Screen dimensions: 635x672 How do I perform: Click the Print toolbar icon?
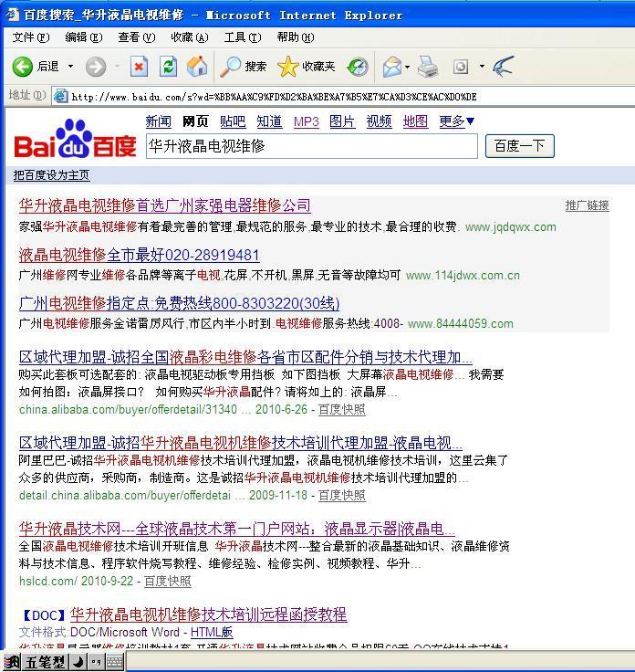(x=428, y=66)
